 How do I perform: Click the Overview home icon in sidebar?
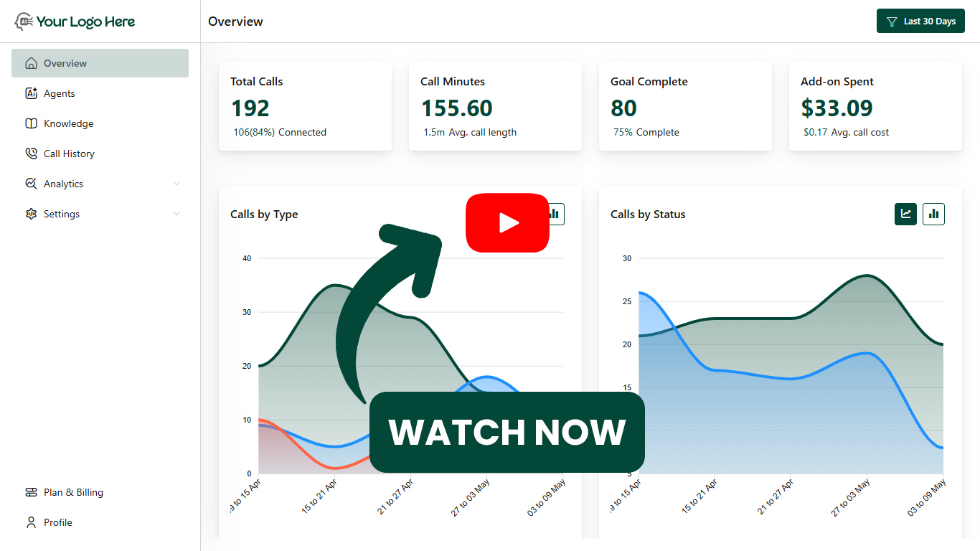[x=31, y=63]
